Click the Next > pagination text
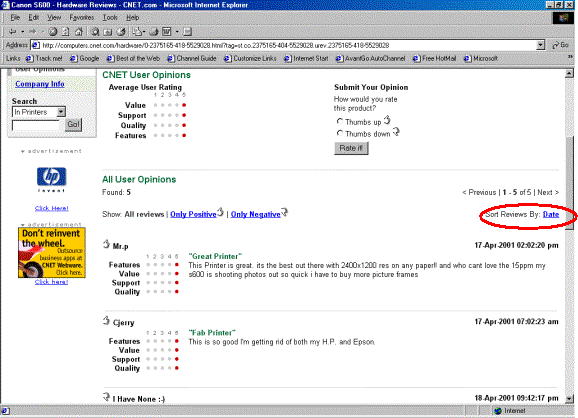The height and width of the screenshot is (418, 578). click(x=548, y=192)
